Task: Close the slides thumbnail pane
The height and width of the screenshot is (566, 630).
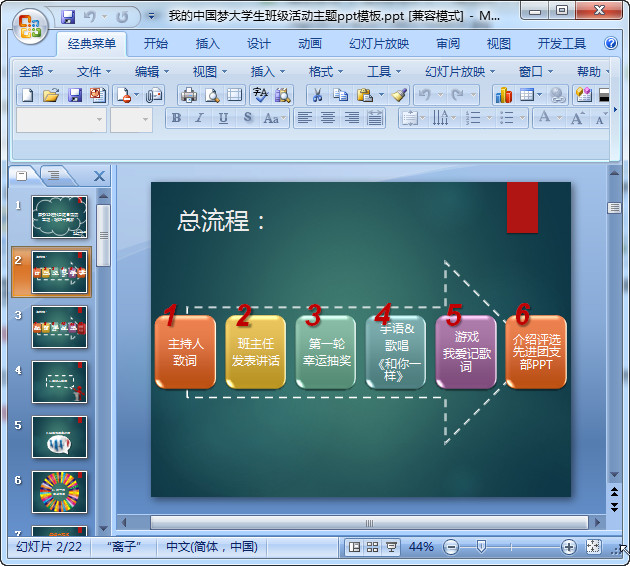Action: coord(99,176)
